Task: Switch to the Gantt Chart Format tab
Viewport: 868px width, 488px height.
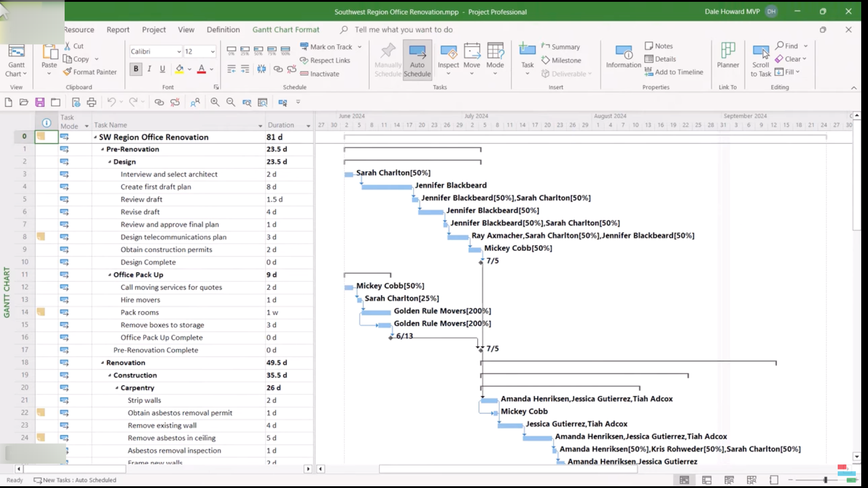Action: click(x=286, y=30)
